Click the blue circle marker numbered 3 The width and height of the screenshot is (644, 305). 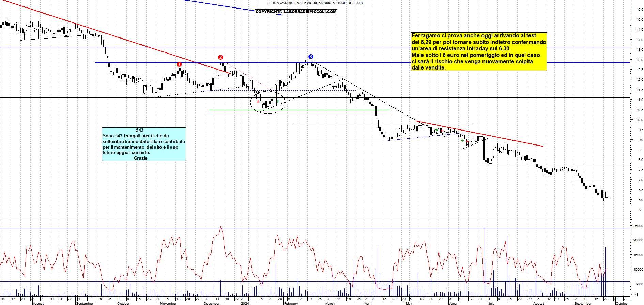coord(311,57)
